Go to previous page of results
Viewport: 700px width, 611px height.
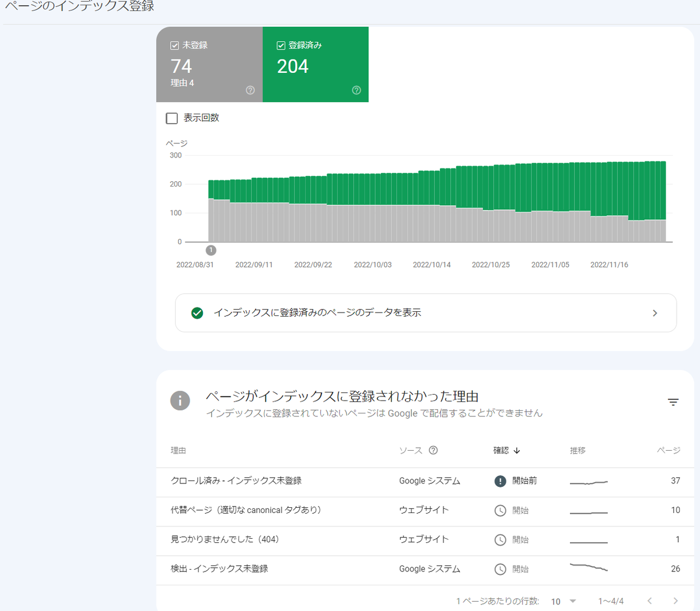[649, 601]
